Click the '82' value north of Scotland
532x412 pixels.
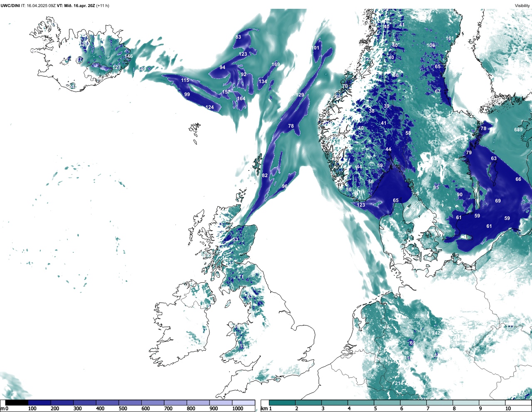[265, 175]
